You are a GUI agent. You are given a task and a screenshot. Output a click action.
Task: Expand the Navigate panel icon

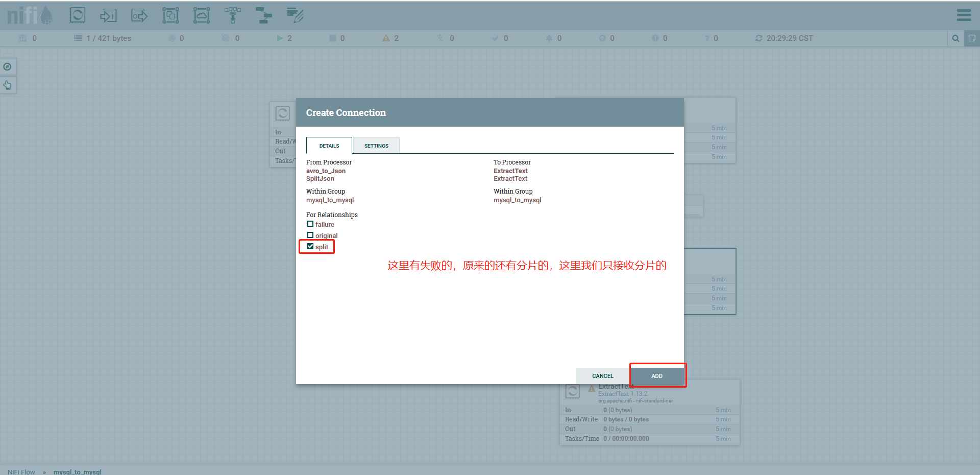point(7,66)
